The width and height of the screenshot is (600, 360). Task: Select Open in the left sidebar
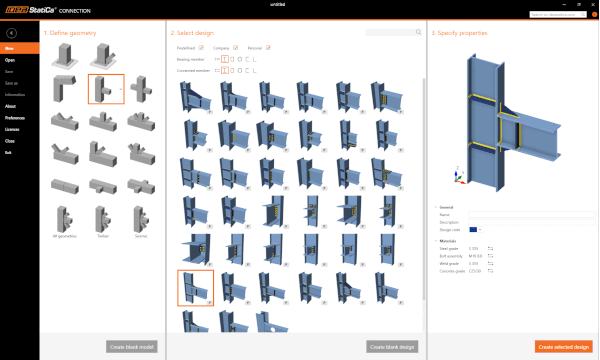[10, 60]
